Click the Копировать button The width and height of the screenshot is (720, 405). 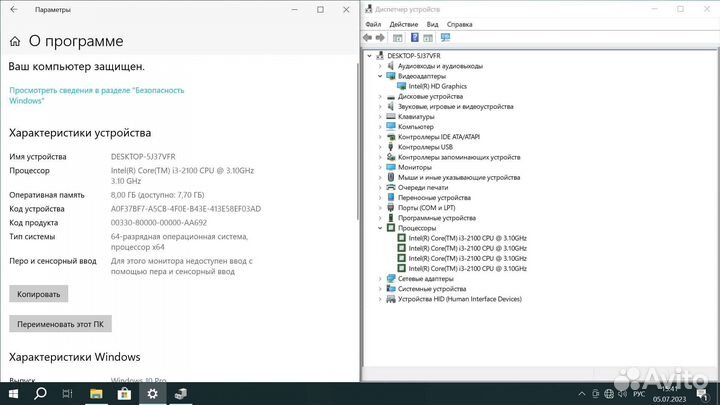39,294
